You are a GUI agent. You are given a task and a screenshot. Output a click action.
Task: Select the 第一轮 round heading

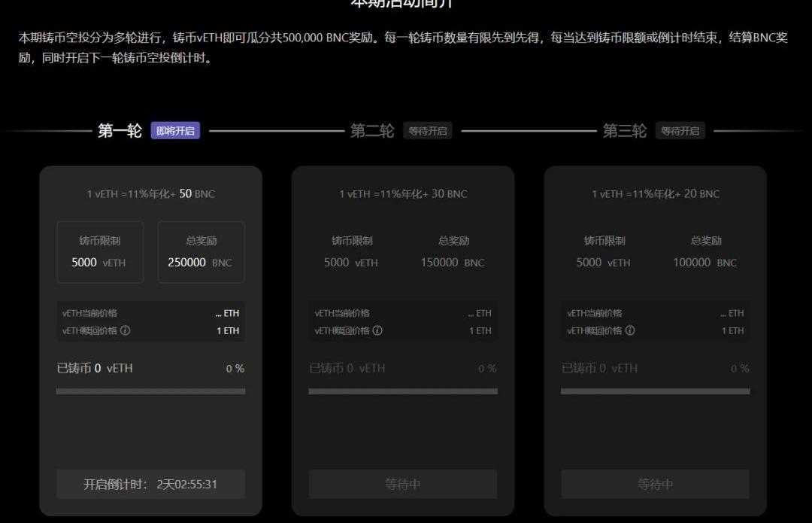(120, 131)
